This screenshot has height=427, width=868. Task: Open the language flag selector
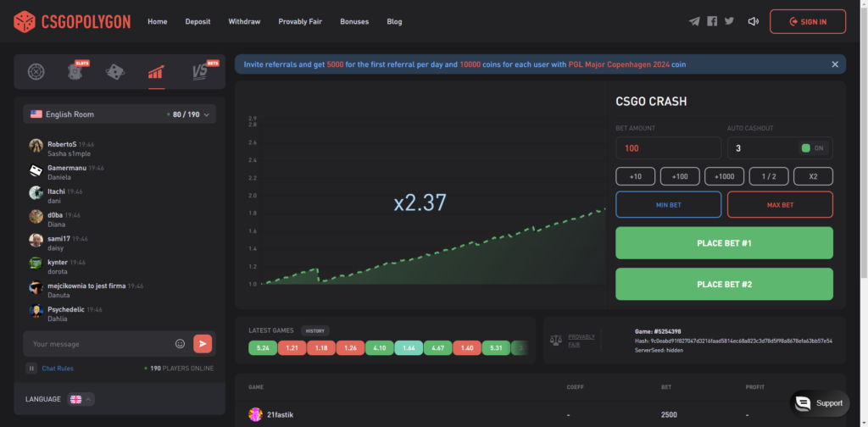point(81,399)
